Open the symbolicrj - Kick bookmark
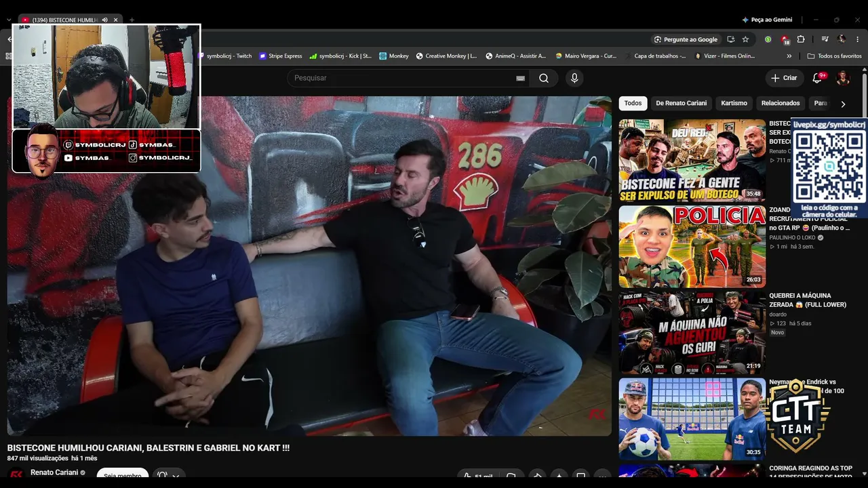The width and height of the screenshot is (868, 488). pos(340,56)
